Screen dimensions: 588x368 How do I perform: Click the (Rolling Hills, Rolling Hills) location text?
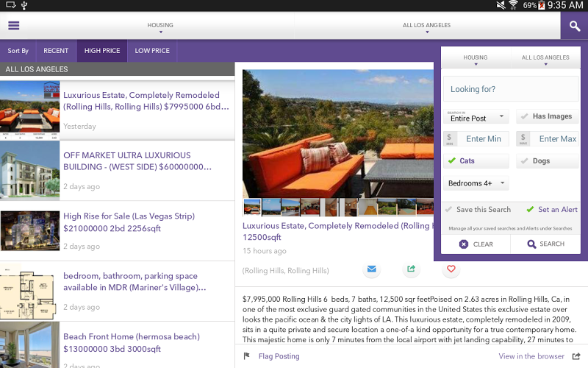[286, 271]
